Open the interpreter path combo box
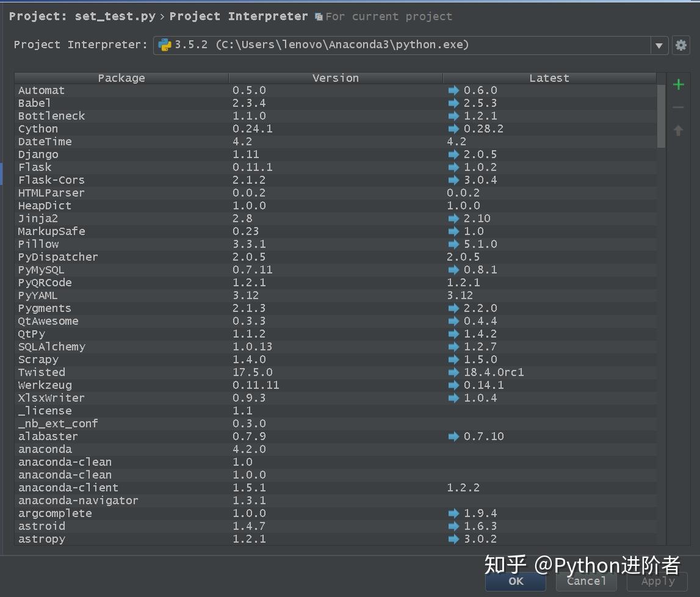The width and height of the screenshot is (700, 597). pos(403,45)
